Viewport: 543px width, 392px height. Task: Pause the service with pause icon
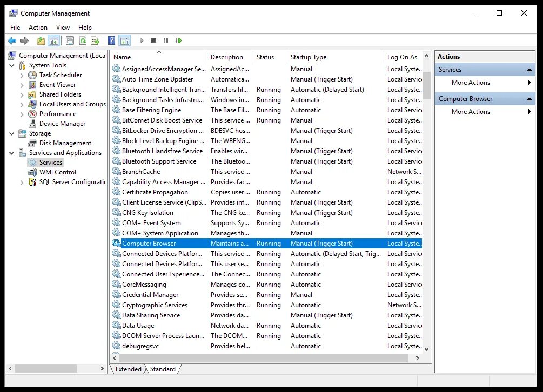[x=166, y=41]
